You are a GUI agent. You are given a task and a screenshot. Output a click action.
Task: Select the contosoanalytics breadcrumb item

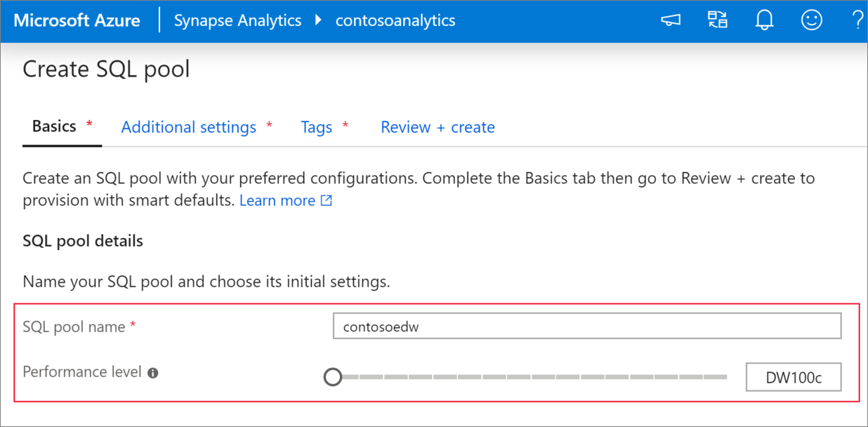pos(395,20)
